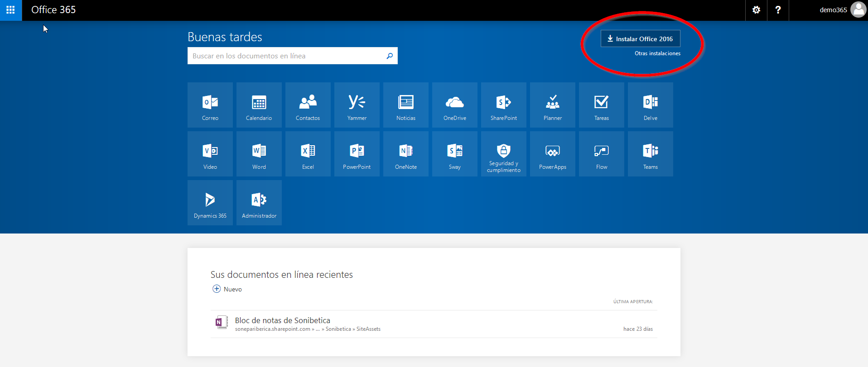Open the Noticias tile

pos(406,105)
